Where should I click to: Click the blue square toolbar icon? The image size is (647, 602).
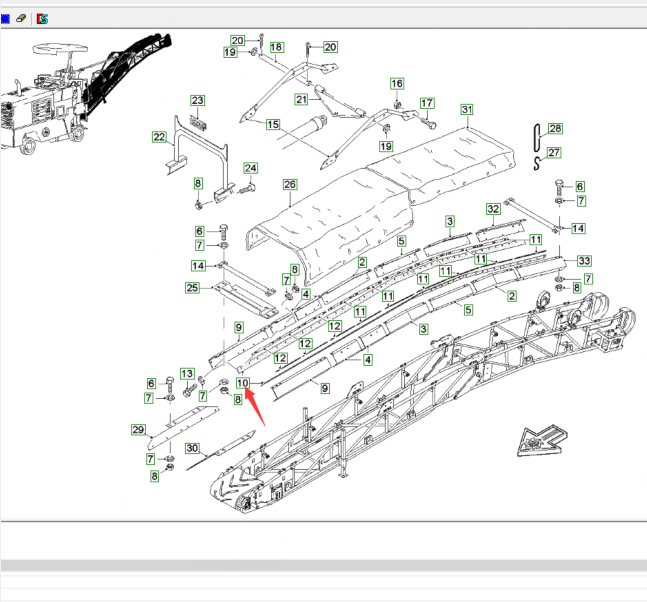click(6, 19)
